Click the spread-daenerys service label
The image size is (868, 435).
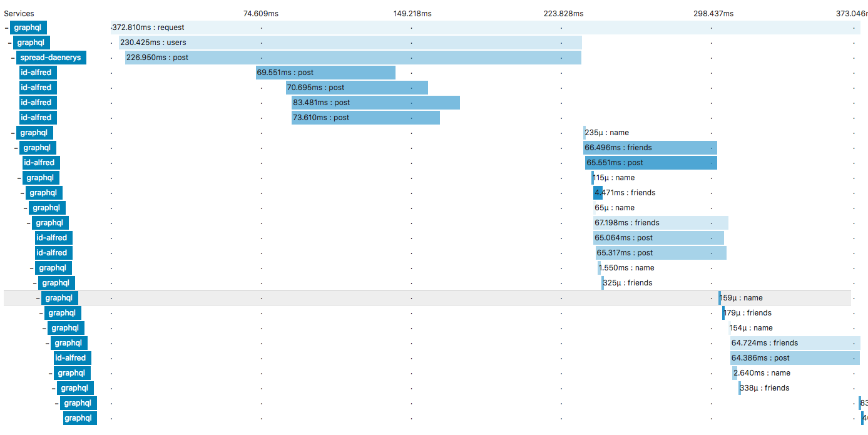click(x=51, y=58)
